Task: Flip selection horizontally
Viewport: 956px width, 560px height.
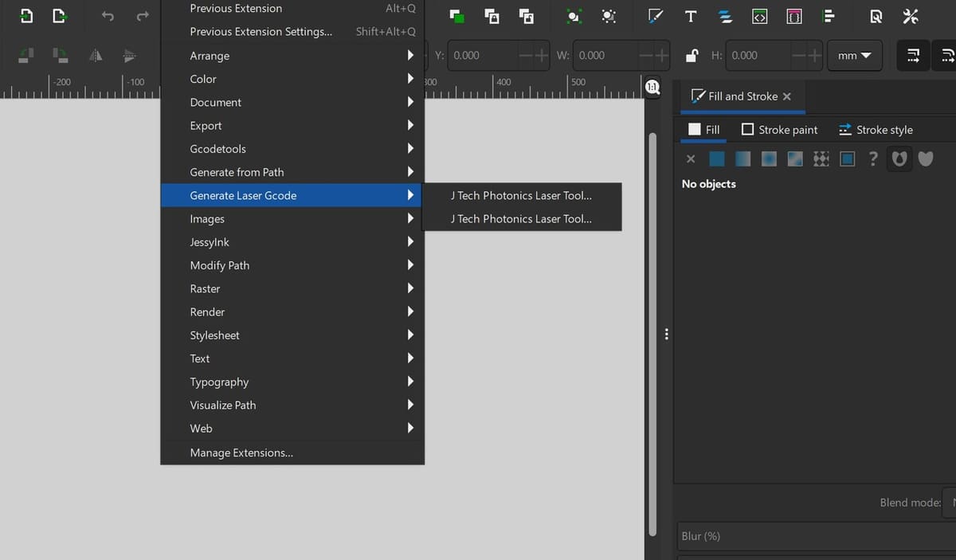Action: click(x=96, y=55)
